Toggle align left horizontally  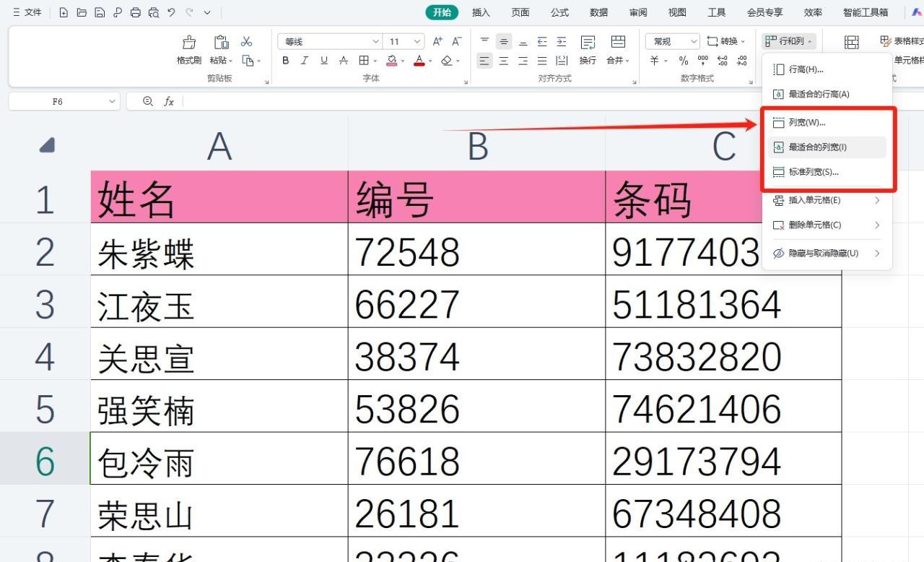(x=484, y=61)
